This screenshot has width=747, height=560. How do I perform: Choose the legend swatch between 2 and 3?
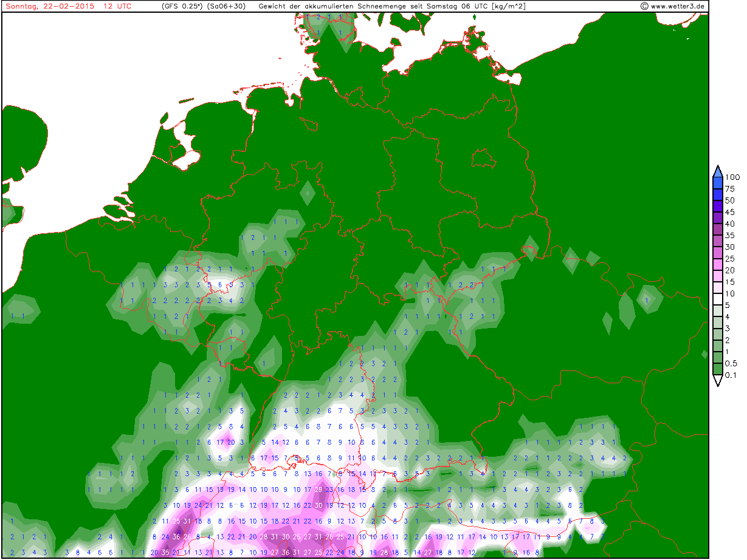coord(718,334)
